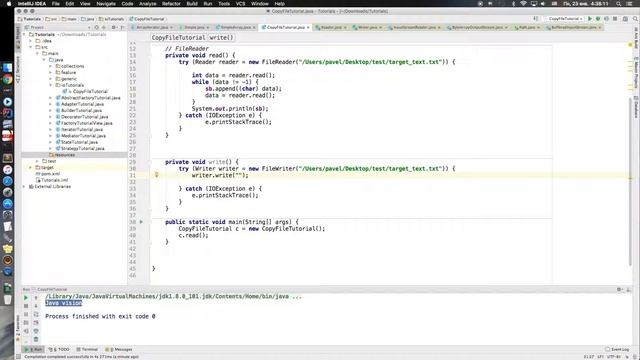This screenshot has width=640, height=360.
Task: Open the Build menu
Action: click(192, 4)
